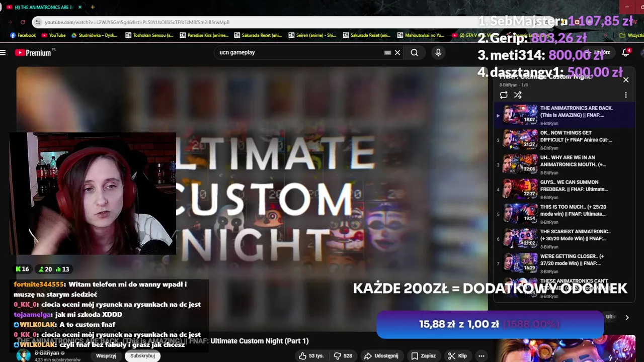Go to YouTube Premium home logo
This screenshot has width=644, height=362.
tap(34, 52)
